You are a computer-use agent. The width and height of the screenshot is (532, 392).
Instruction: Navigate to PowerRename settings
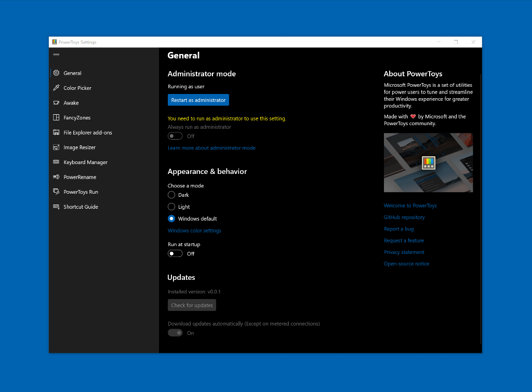click(x=104, y=177)
